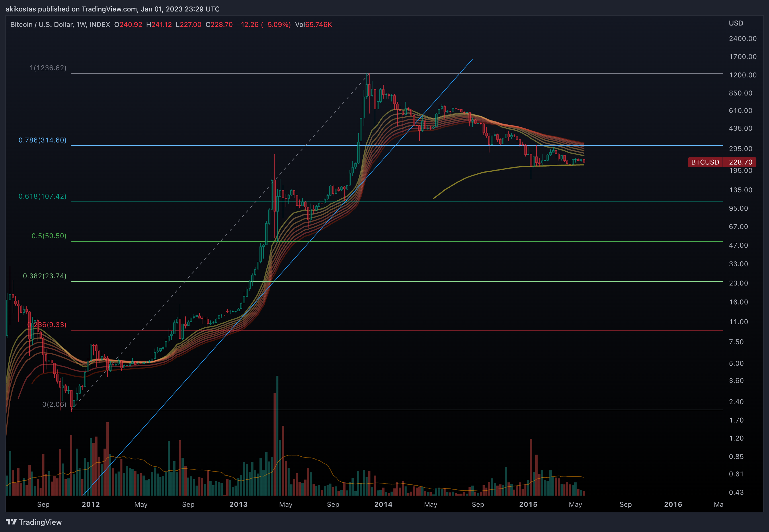This screenshot has height=532, width=769.
Task: Click the 47.00 price axis label
Action: point(739,245)
